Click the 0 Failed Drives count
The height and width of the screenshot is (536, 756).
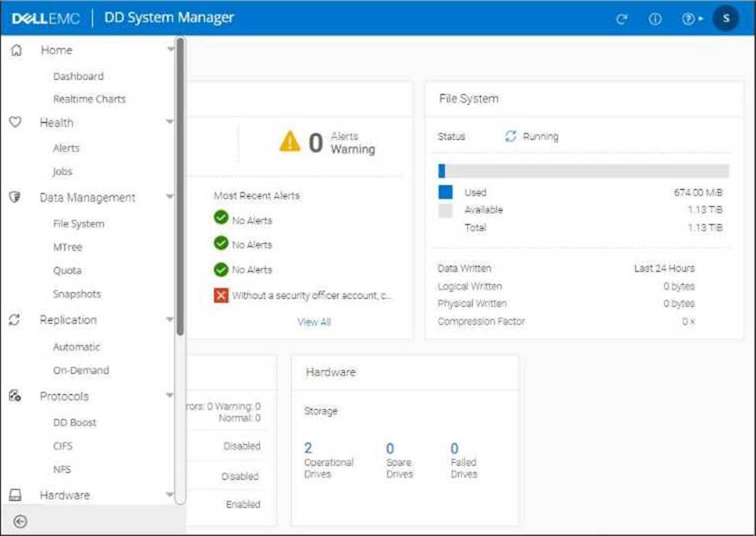pos(455,448)
